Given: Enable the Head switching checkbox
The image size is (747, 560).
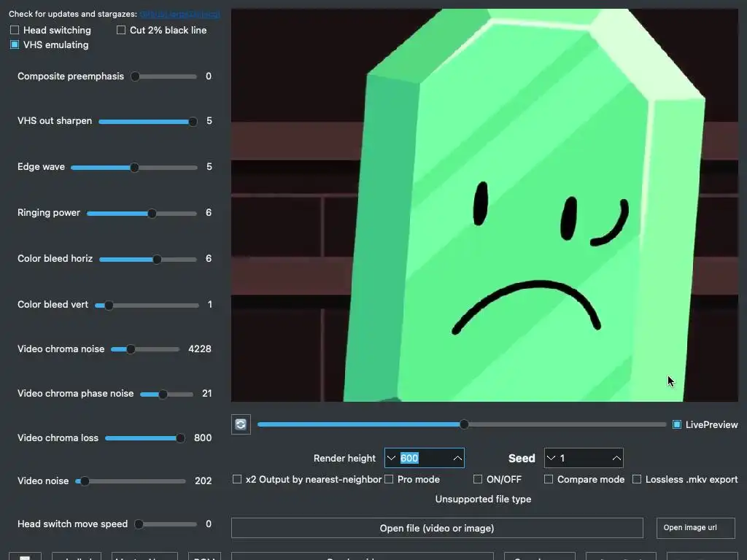Looking at the screenshot, I should 15,30.
